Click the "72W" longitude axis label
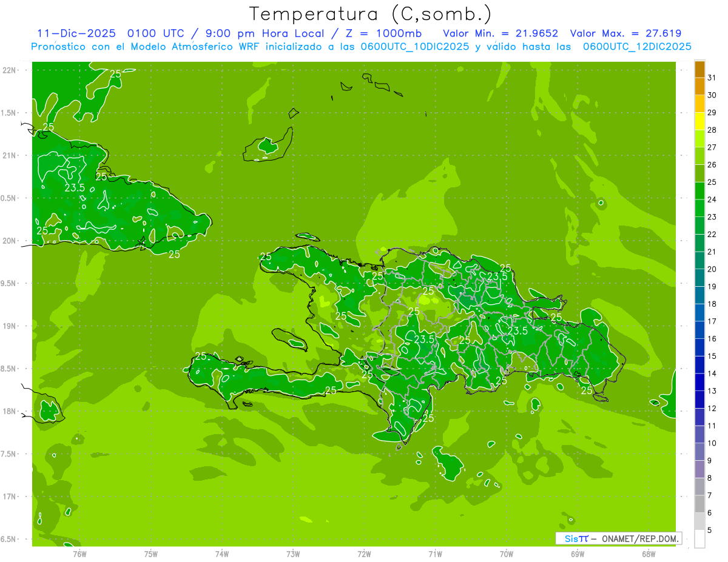Image resolution: width=728 pixels, height=562 pixels. pos(364,554)
